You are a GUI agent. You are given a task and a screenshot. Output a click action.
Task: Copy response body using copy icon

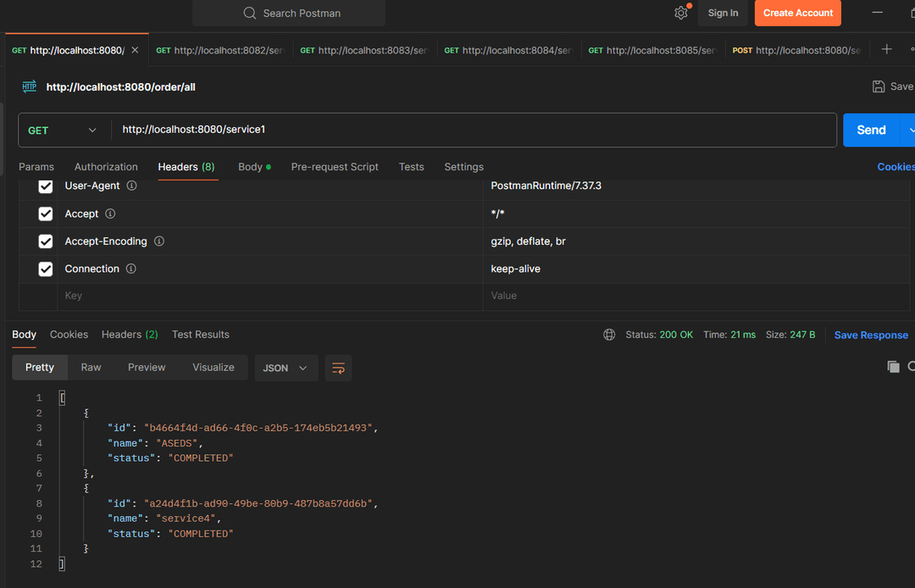(x=893, y=367)
